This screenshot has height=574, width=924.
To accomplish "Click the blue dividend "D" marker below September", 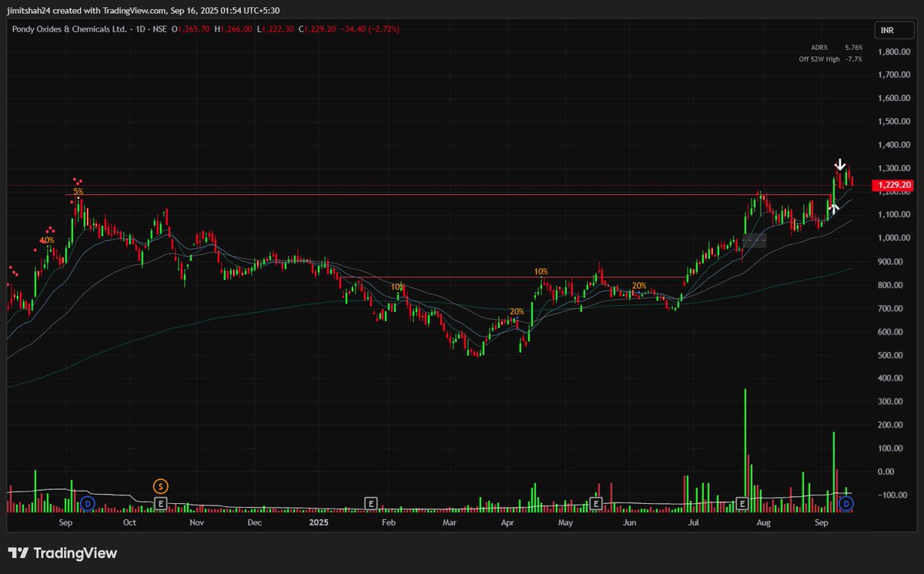I will point(87,503).
